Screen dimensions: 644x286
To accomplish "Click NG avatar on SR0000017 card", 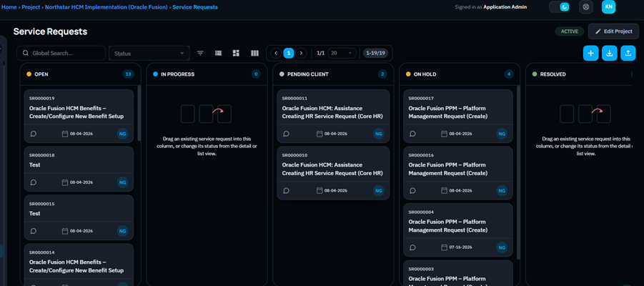I will [502, 134].
